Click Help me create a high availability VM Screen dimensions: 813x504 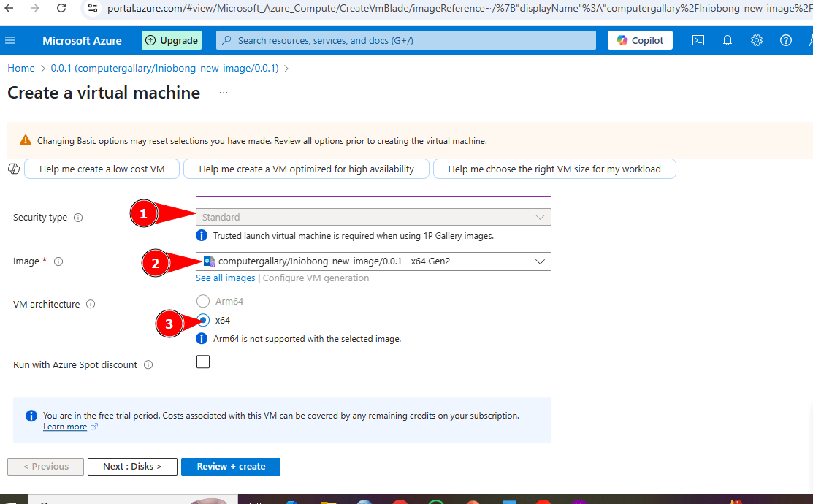pos(307,169)
